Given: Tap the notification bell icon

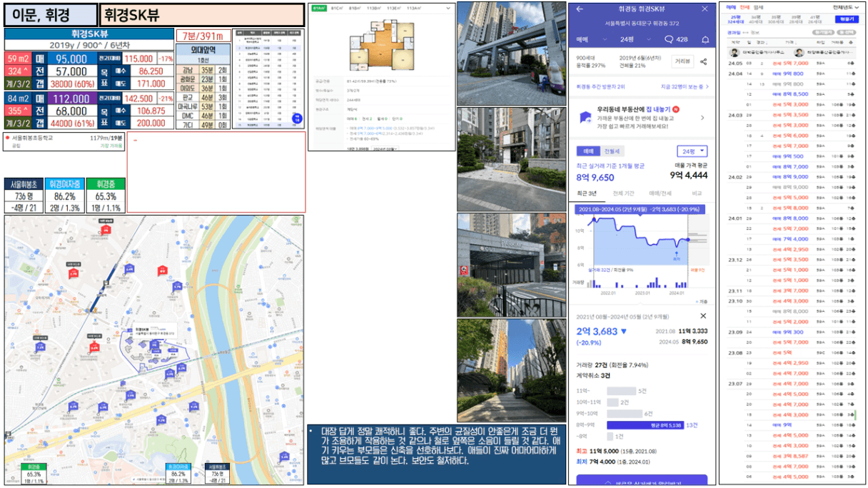Looking at the screenshot, I should click(x=706, y=39).
